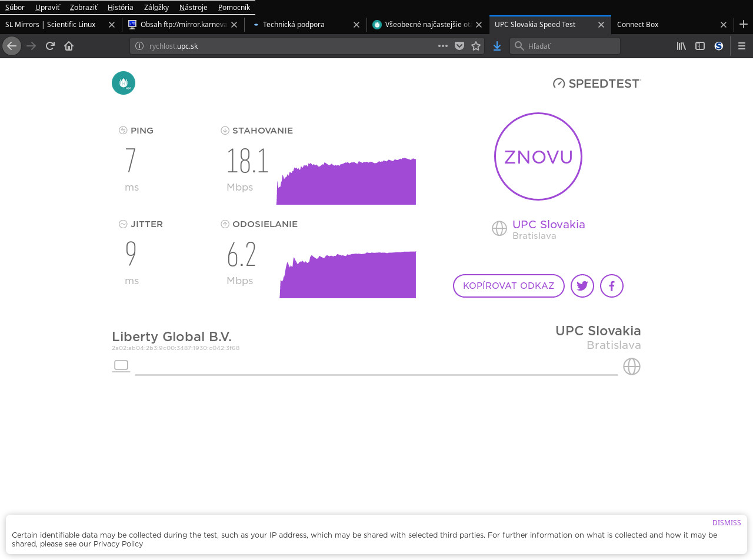Open the Pomocník menu
Image resolution: width=753 pixels, height=560 pixels.
(x=234, y=7)
